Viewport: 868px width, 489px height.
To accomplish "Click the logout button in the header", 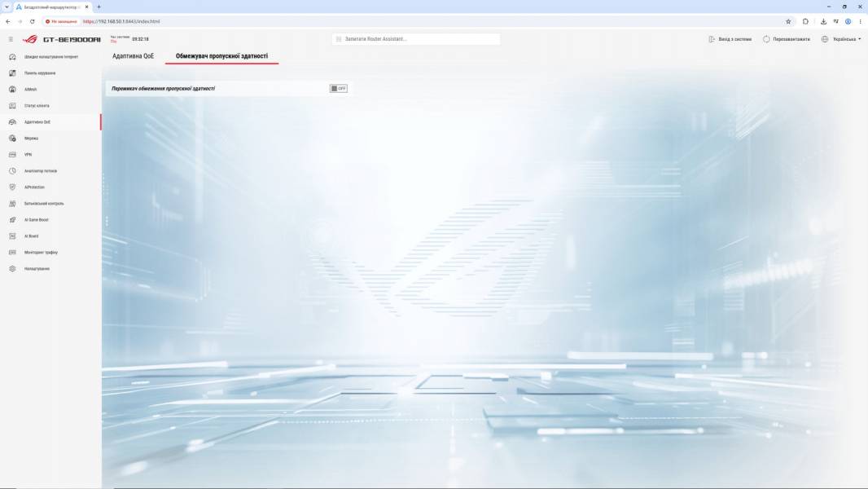I will point(730,39).
